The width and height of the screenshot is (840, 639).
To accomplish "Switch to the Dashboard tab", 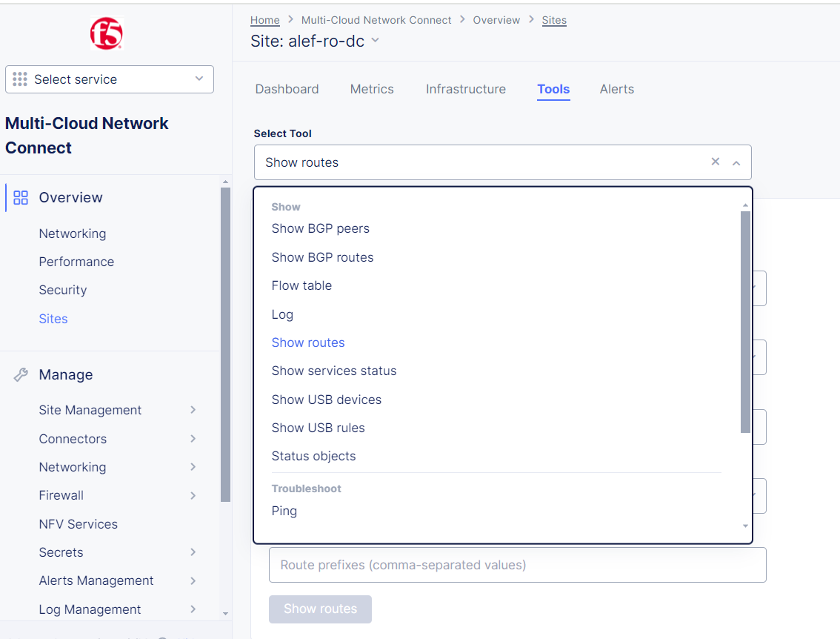I will [x=287, y=89].
